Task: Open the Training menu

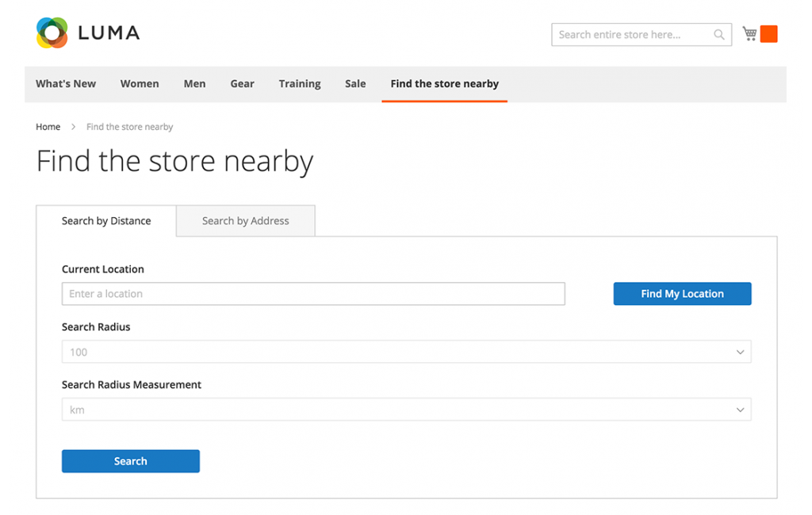Action: pos(300,84)
